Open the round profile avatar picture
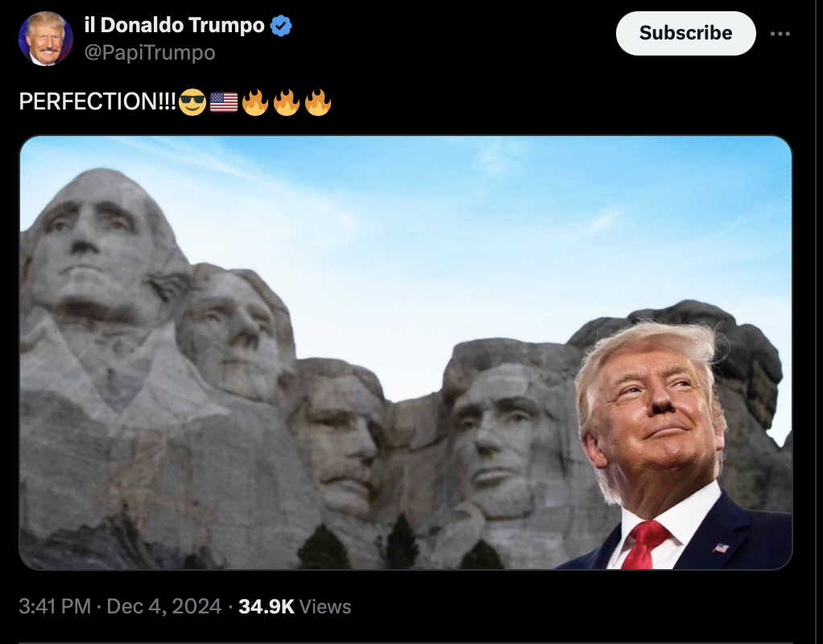The height and width of the screenshot is (644, 823). 46,39
